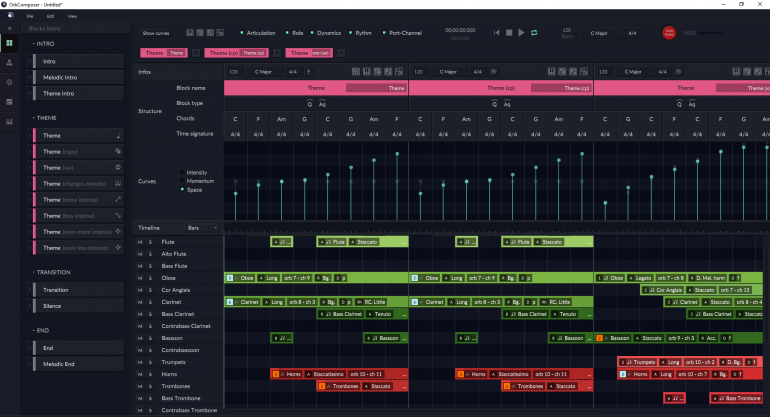Click the first layout icon next to Show curves
Image resolution: width=770 pixels, height=417 pixels.
190,33
